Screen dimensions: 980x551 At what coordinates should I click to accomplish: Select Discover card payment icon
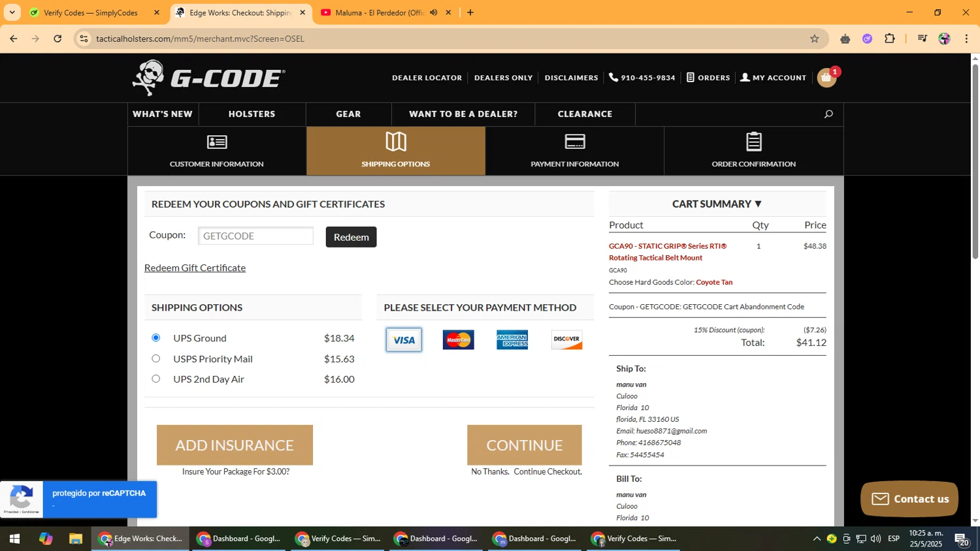click(566, 340)
